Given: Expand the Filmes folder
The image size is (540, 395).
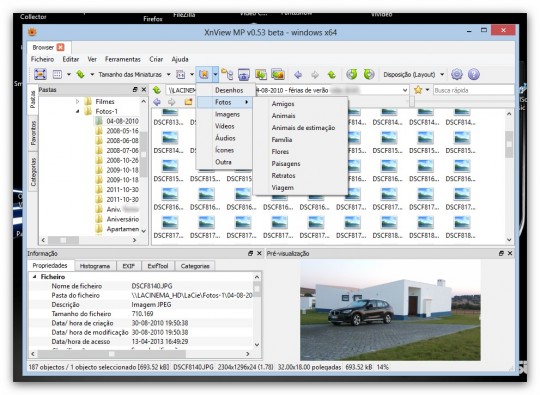Looking at the screenshot, I should point(77,102).
